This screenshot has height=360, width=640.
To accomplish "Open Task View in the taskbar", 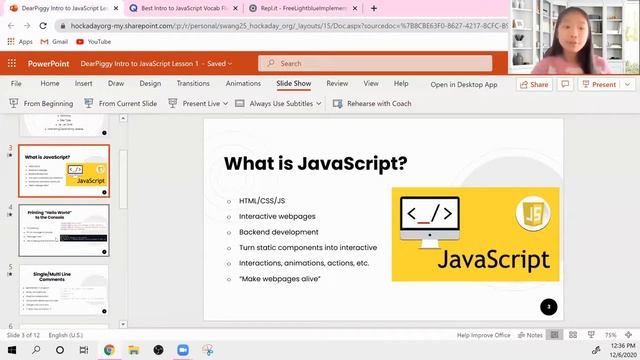I will [x=84, y=350].
